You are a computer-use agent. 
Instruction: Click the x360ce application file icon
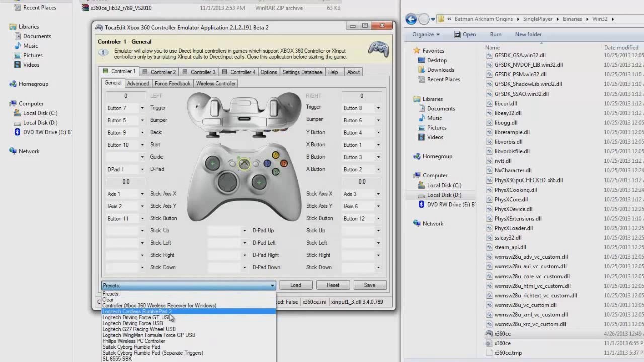point(489,334)
